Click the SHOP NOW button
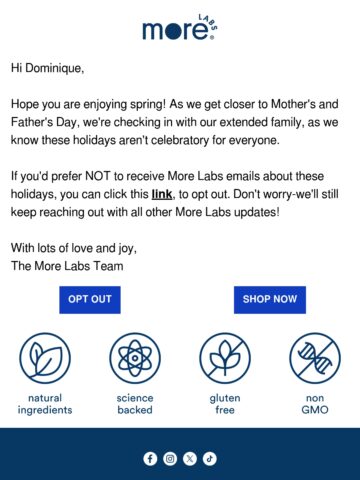This screenshot has width=360, height=480. pos(270,300)
